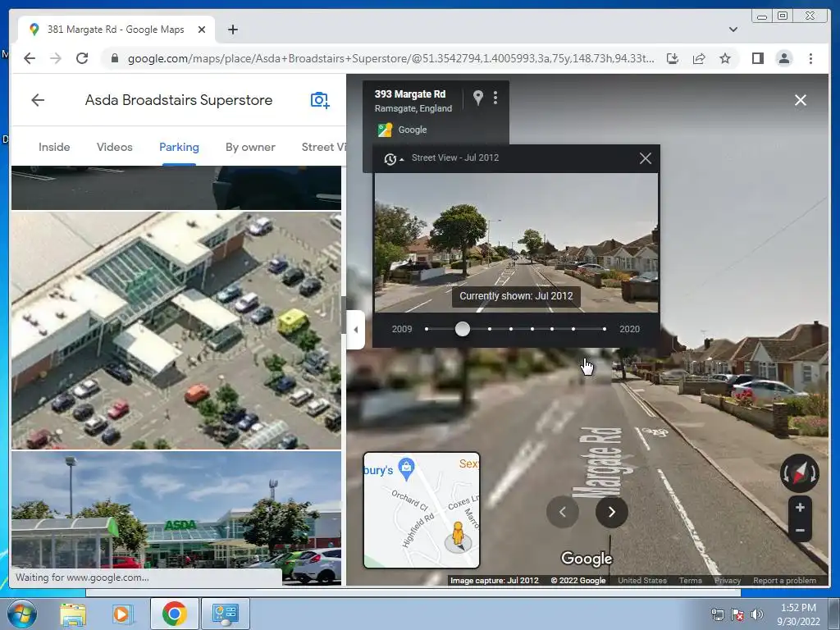Select the first timeline dot at 2009
This screenshot has width=840, height=630.
(427, 329)
